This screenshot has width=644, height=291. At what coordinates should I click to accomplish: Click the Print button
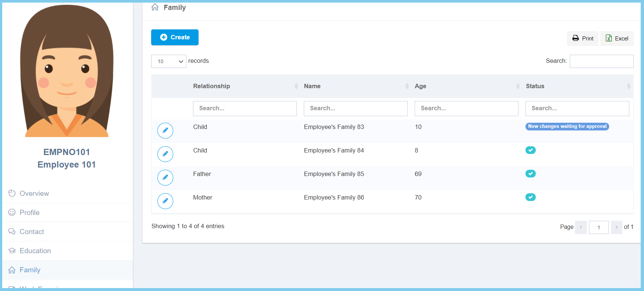583,39
